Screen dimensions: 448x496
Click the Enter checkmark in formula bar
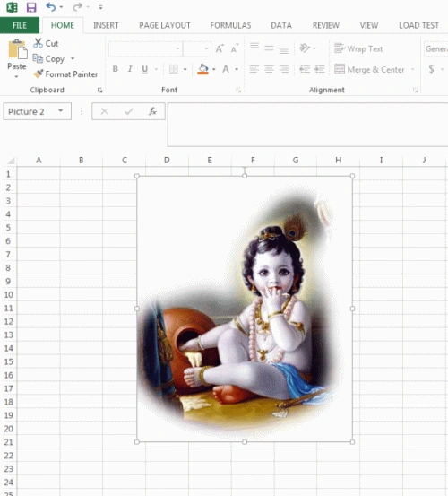point(128,111)
